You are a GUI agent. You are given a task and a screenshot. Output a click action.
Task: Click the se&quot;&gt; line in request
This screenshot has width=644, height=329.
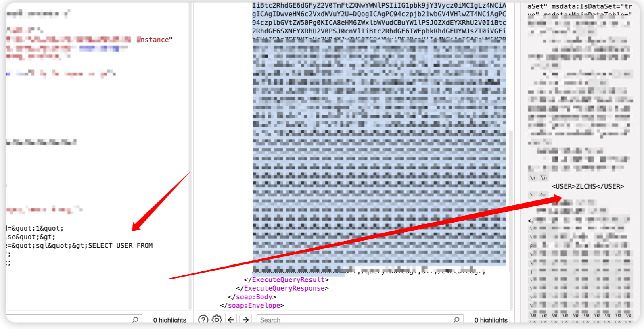pyautogui.click(x=31, y=237)
